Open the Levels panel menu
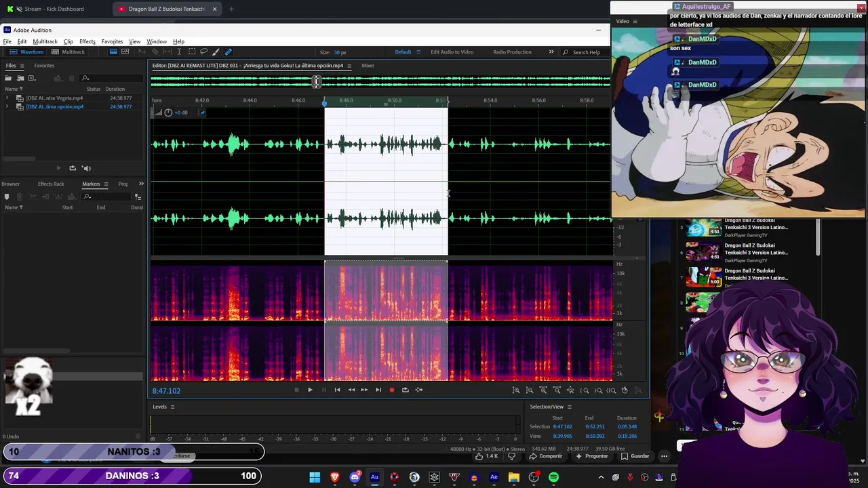This screenshot has height=488, width=868. click(x=172, y=407)
